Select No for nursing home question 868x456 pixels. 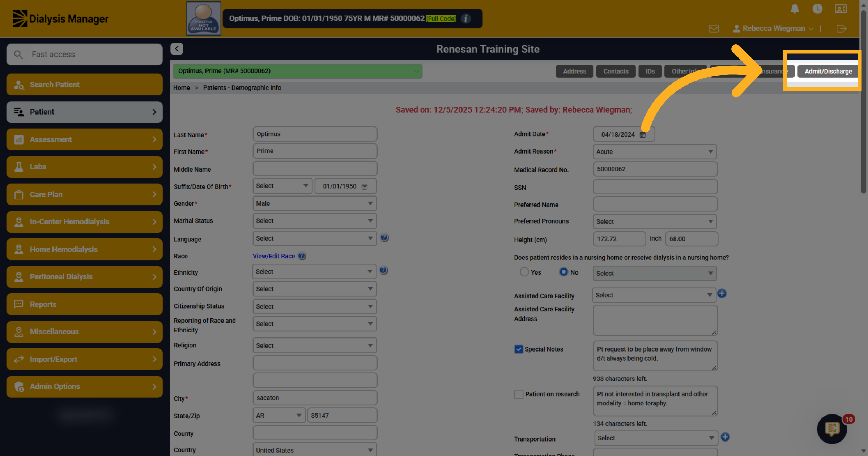point(563,272)
